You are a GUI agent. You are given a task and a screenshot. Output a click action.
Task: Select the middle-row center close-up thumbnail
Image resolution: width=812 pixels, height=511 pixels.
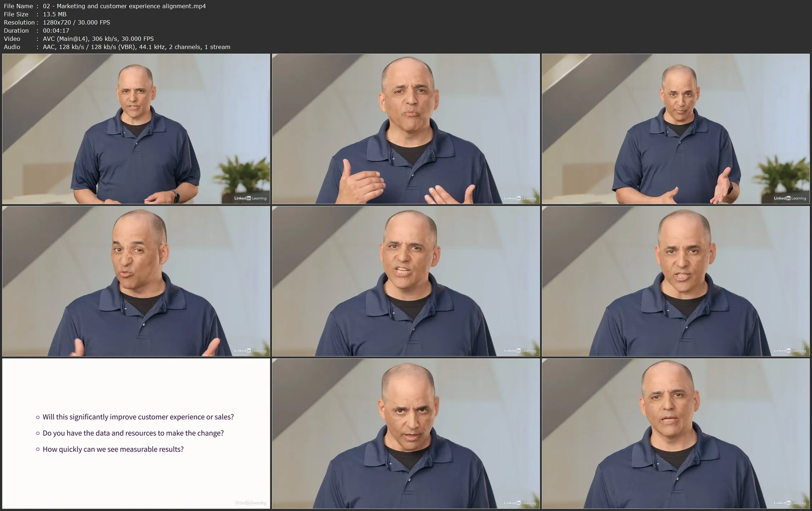(406, 281)
